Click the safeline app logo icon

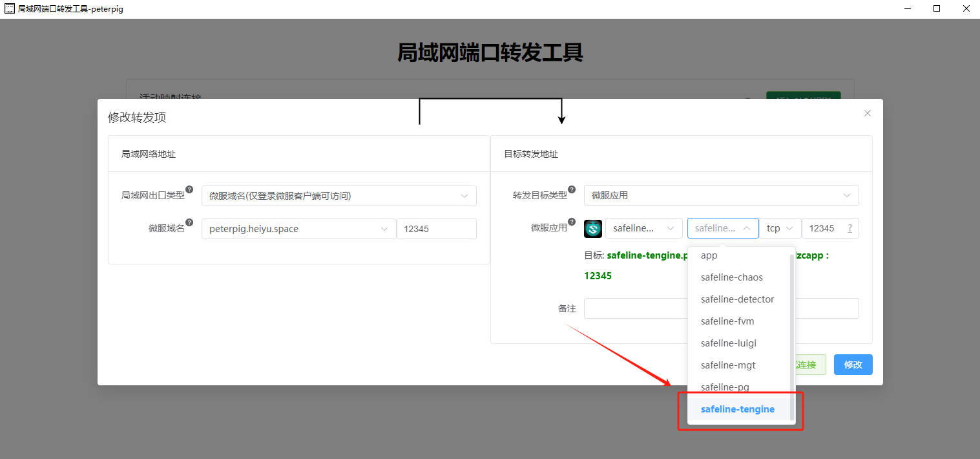click(x=593, y=228)
